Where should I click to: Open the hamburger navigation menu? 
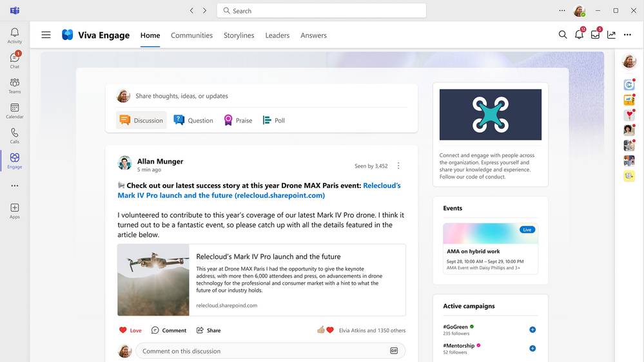(46, 35)
